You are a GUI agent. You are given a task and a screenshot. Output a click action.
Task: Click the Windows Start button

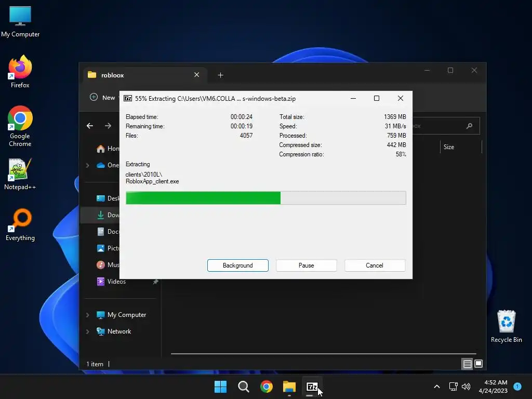[x=220, y=387]
